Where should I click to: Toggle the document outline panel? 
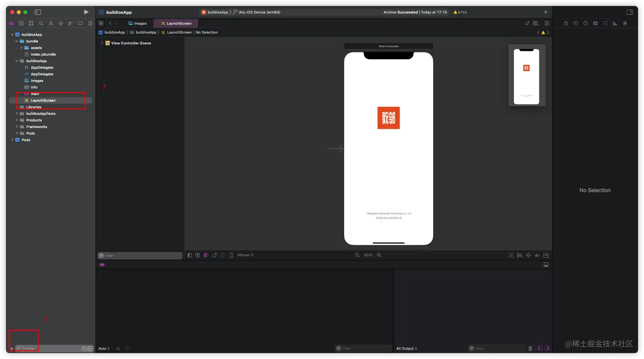190,255
